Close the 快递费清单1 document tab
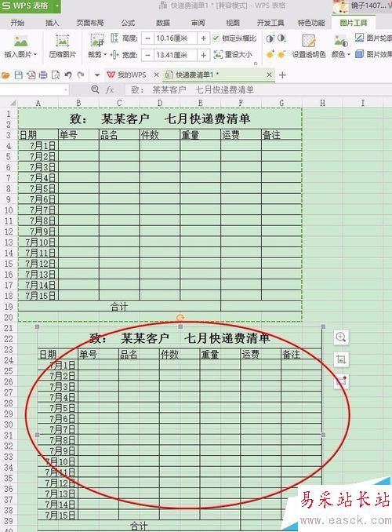This screenshot has height=532, width=392. coord(269,75)
